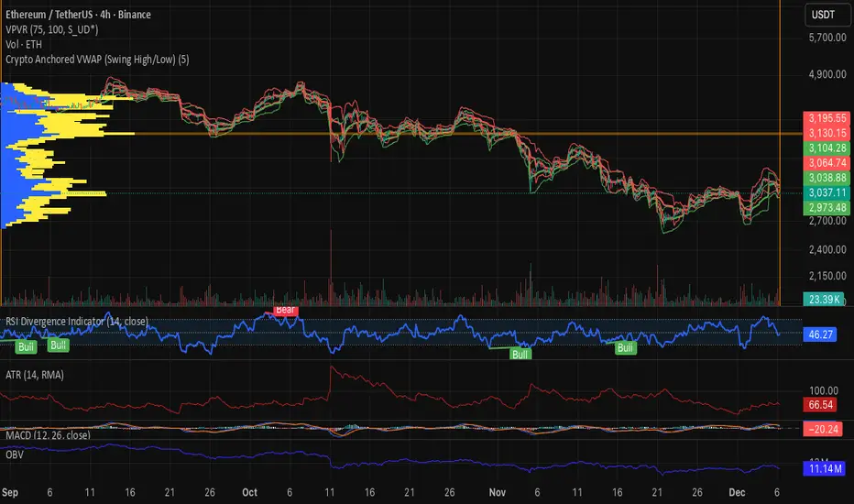Screen dimensions: 854x504
Task: Click the 46.27 RSI value label
Action: pyautogui.click(x=820, y=334)
